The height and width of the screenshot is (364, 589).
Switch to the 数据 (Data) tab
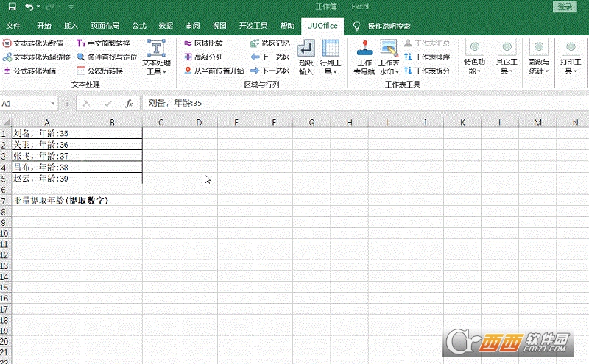pos(166,26)
